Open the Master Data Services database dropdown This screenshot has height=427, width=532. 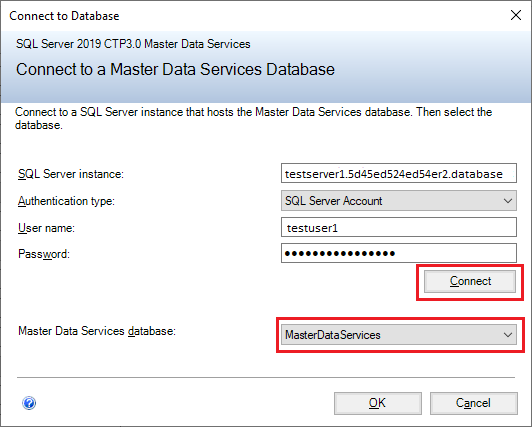coord(399,335)
